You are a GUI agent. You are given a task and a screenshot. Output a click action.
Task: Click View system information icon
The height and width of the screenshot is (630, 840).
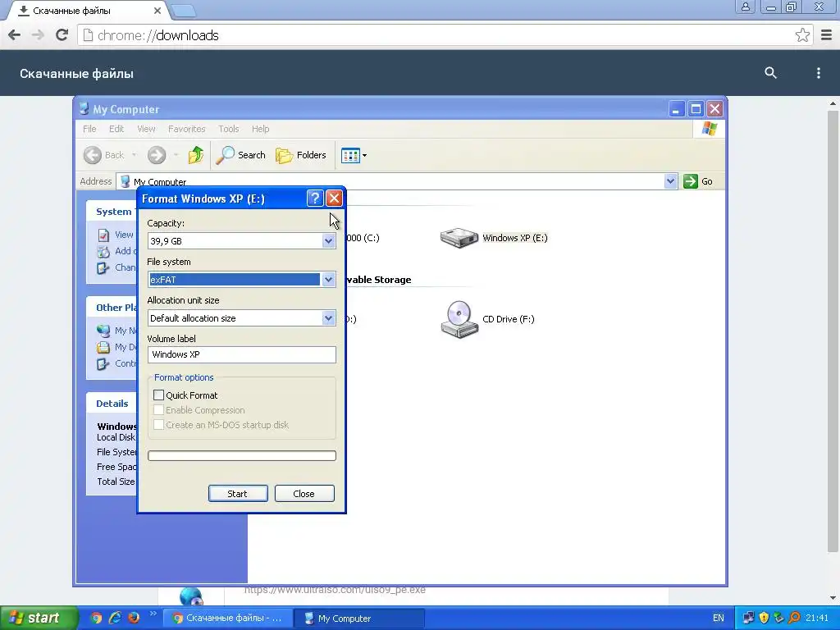coord(103,235)
